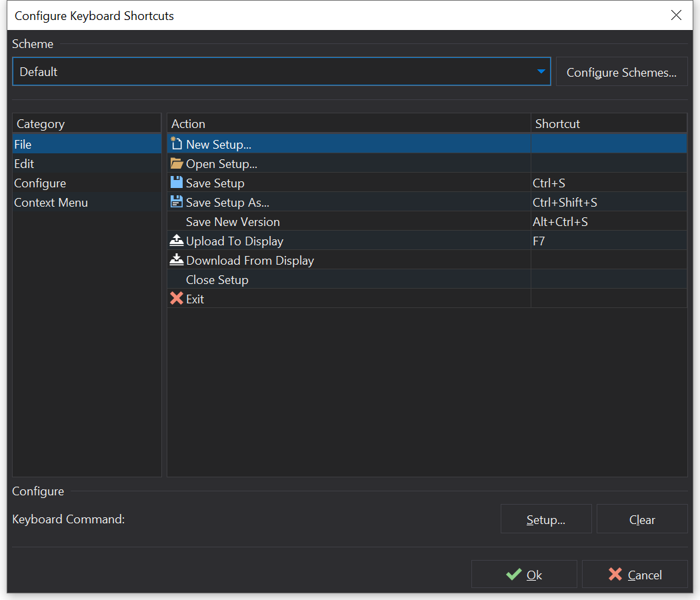
Task: Click the New Setup document icon
Action: click(177, 144)
